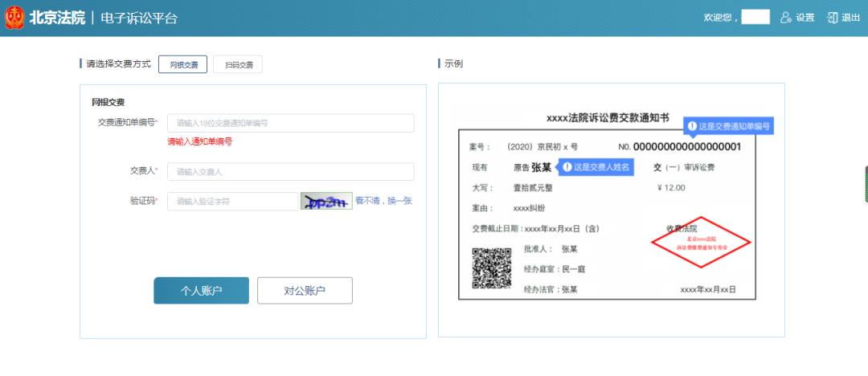
Task: Click the red diamond court stamp
Action: pyautogui.click(x=701, y=242)
